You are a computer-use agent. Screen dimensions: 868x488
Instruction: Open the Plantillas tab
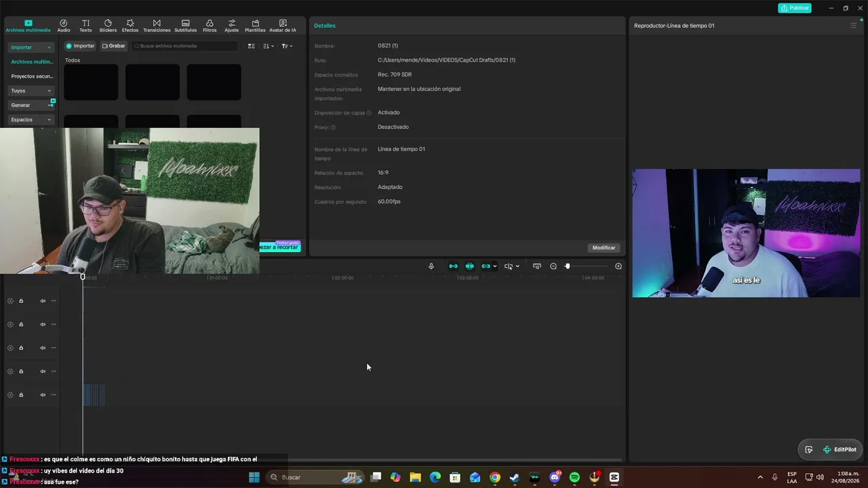coord(255,26)
